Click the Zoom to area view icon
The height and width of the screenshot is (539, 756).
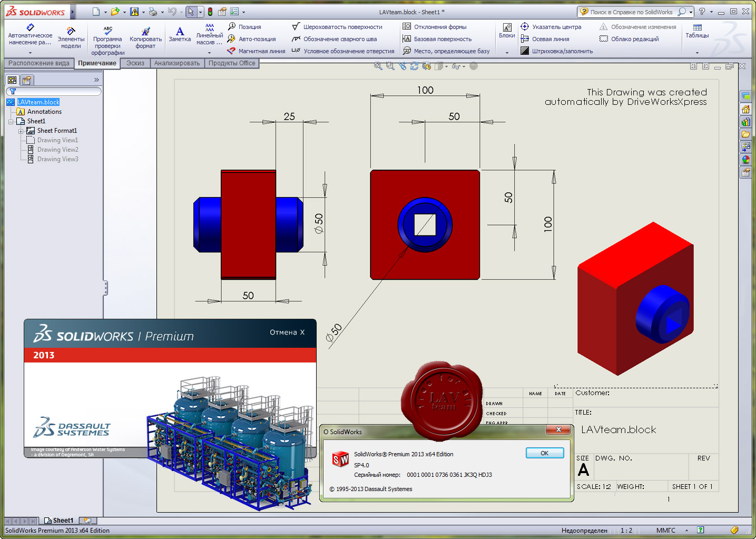coord(390,66)
